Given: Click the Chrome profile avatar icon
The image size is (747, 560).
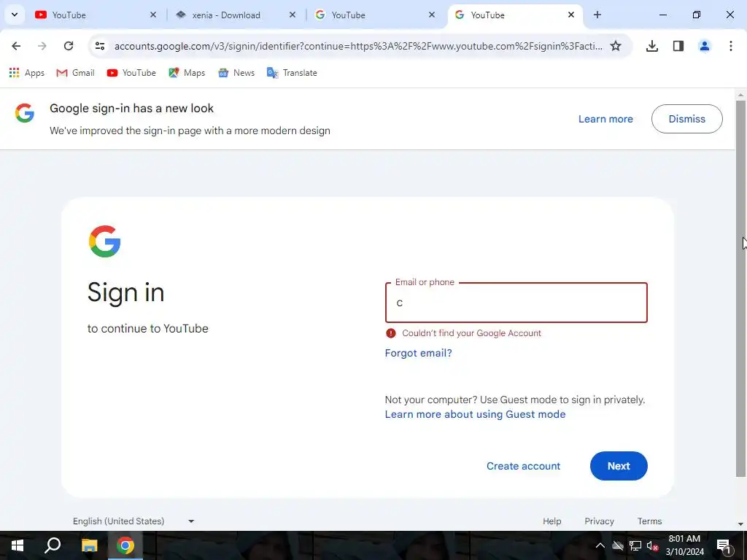Looking at the screenshot, I should click(x=704, y=46).
